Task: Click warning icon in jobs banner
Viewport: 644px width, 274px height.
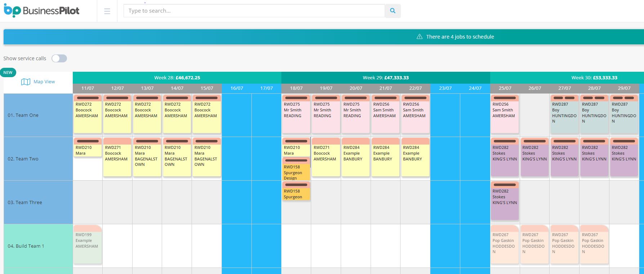Action: pyautogui.click(x=419, y=37)
